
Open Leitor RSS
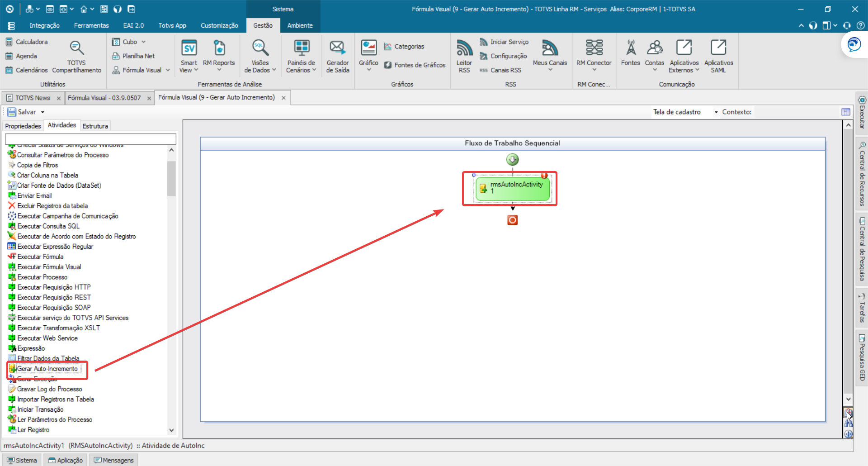click(464, 57)
